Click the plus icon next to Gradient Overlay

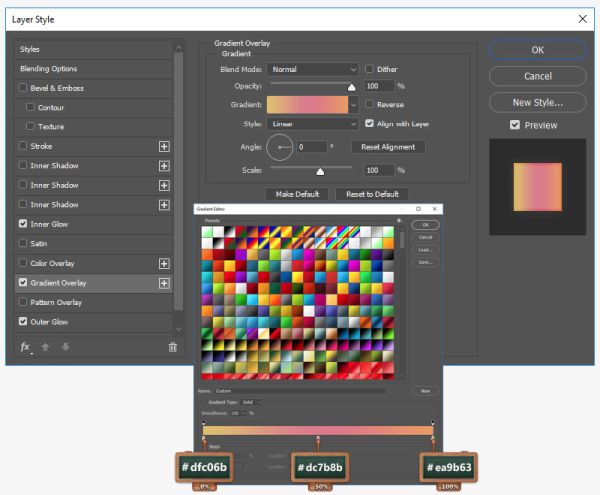[x=164, y=283]
